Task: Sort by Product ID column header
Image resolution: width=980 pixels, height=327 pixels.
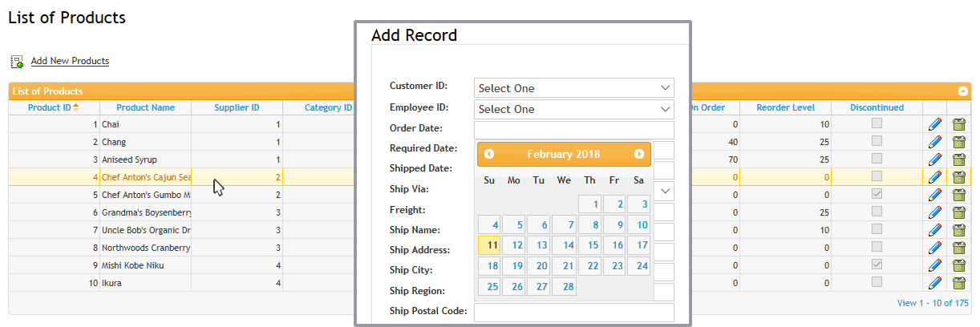Action: [x=54, y=107]
